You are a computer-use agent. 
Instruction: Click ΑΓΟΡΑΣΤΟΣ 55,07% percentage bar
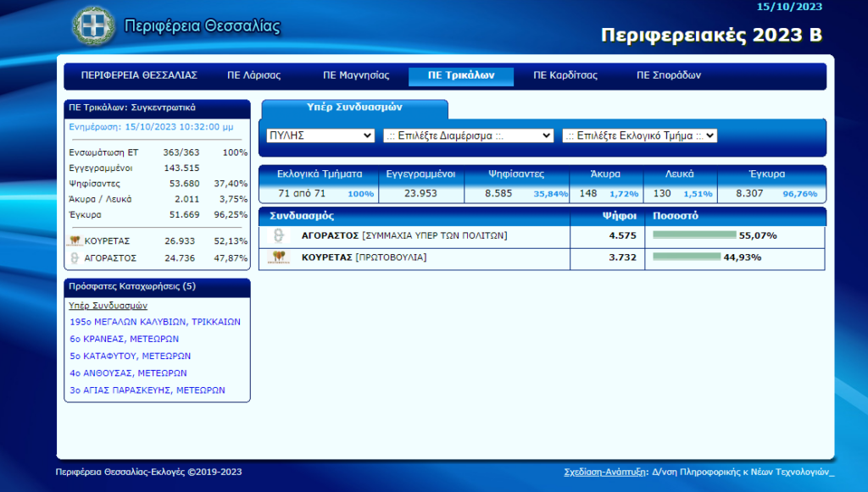click(x=695, y=235)
